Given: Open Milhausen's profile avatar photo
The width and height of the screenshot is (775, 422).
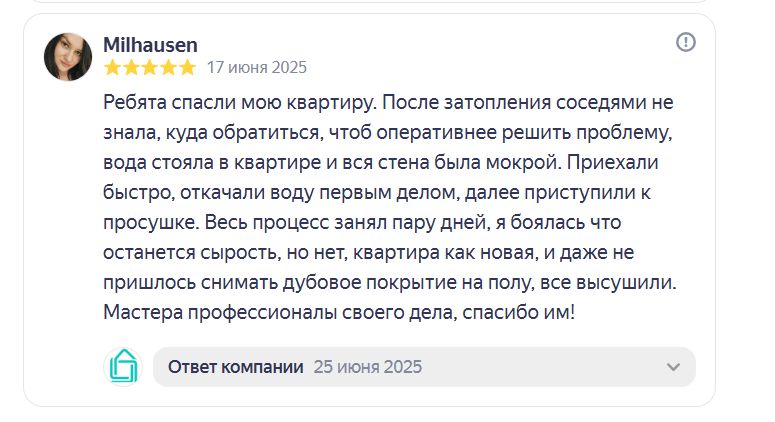Looking at the screenshot, I should click(68, 57).
